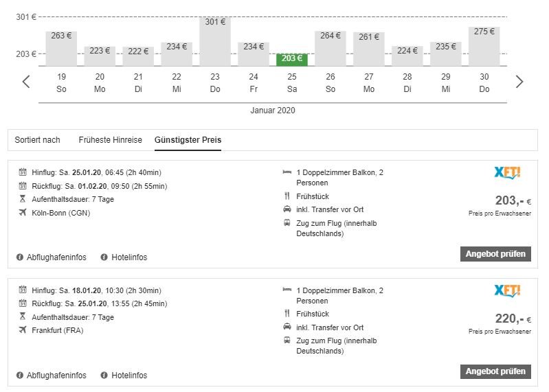549x392 pixels.
Task: Click previous dates arrow in price chart
Action: [26, 82]
